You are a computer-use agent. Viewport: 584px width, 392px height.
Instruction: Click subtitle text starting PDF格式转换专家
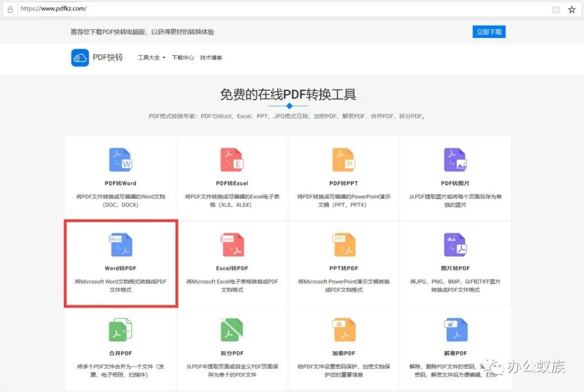[287, 116]
